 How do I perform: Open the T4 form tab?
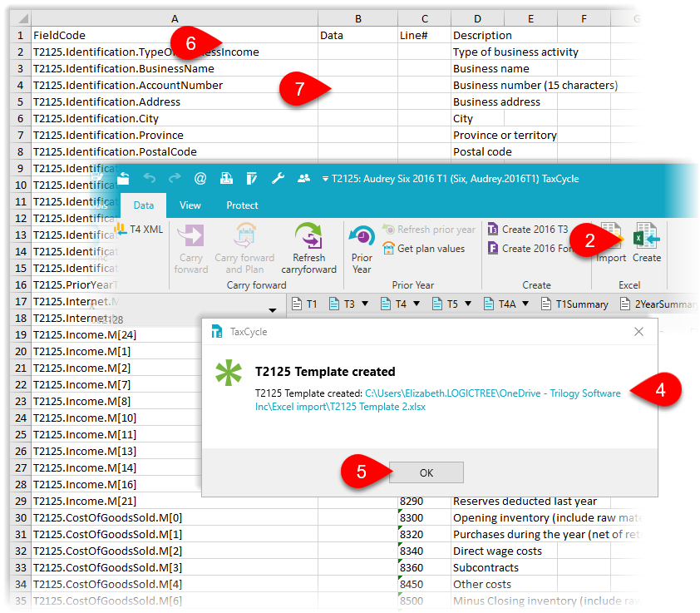394,304
